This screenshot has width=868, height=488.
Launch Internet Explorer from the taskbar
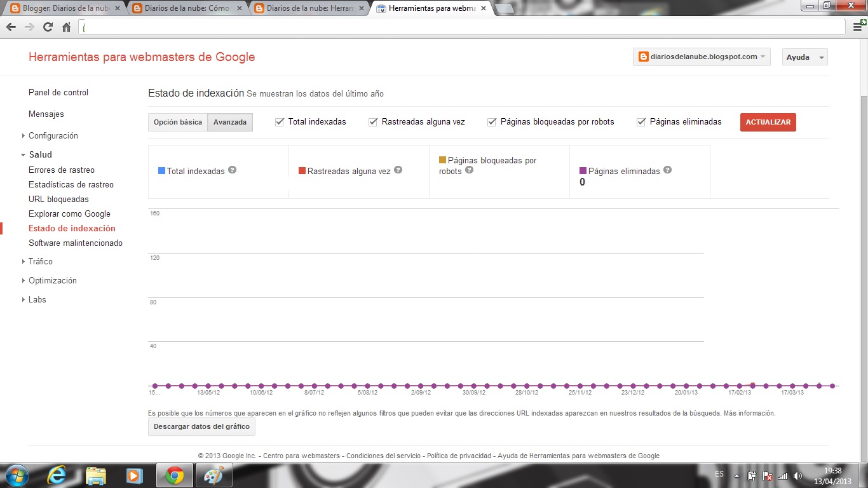click(57, 475)
